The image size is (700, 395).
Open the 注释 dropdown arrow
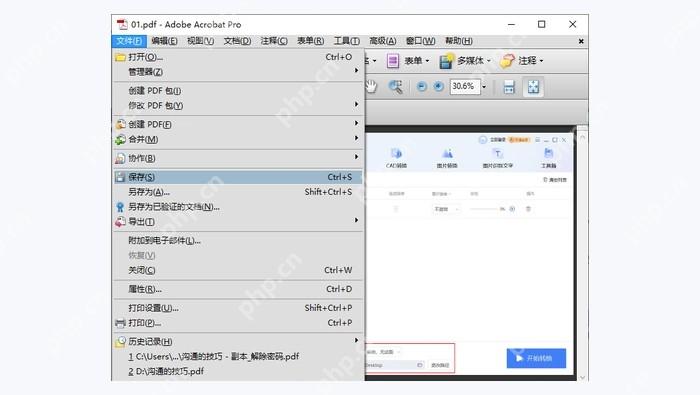(x=542, y=61)
